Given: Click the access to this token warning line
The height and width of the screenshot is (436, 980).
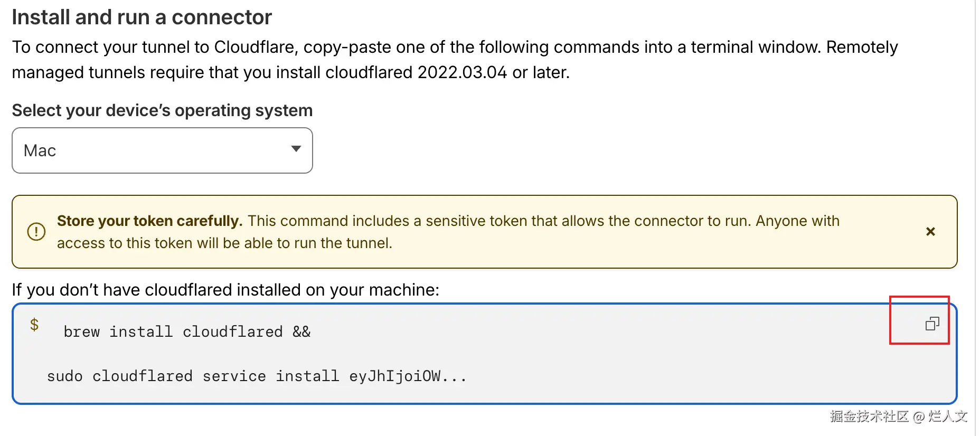Looking at the screenshot, I should (x=224, y=243).
